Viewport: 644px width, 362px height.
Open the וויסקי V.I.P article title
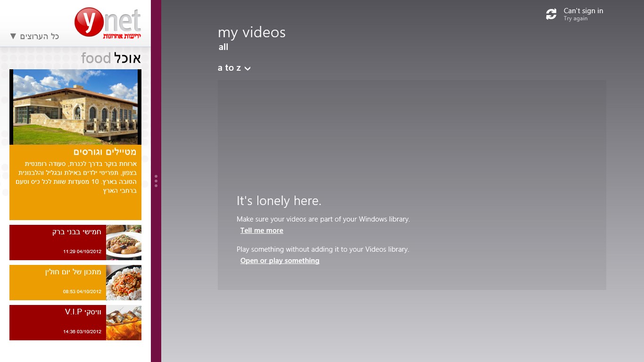83,312
